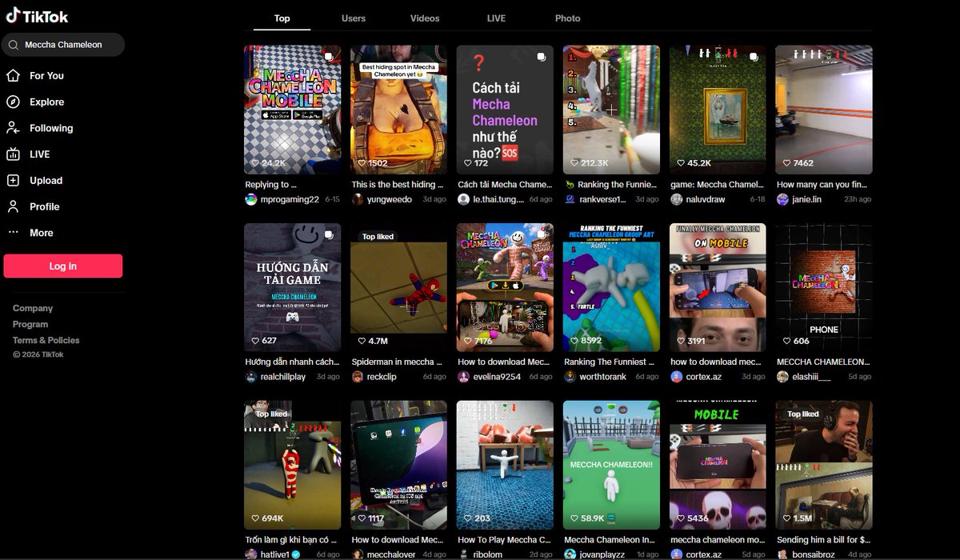The image size is (960, 560).
Task: Click the search magnifier icon
Action: (14, 45)
